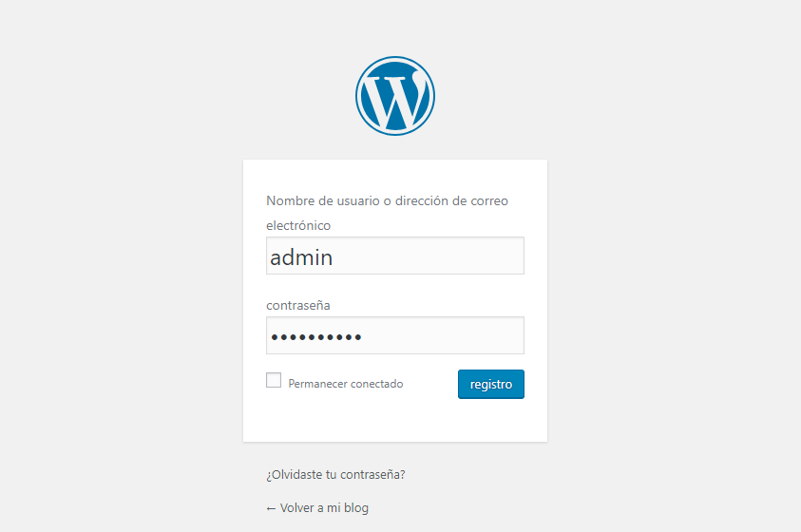Focus the contraseña password field

(395, 335)
